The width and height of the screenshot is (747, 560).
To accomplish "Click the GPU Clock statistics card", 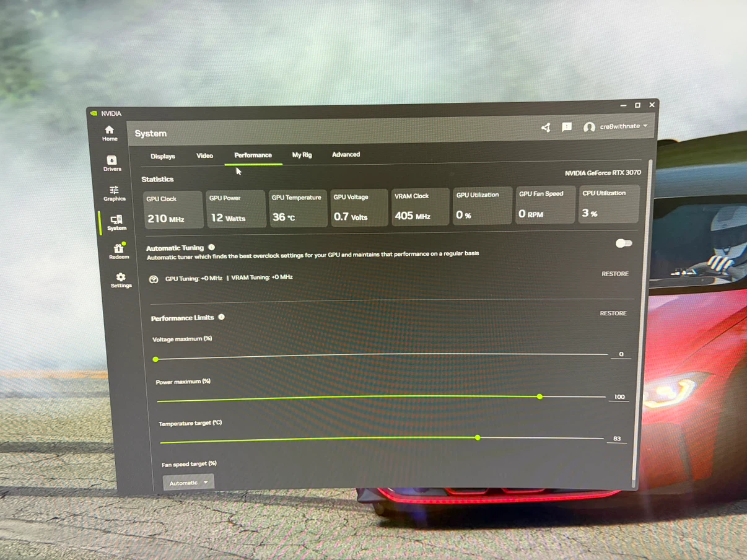I will [173, 209].
